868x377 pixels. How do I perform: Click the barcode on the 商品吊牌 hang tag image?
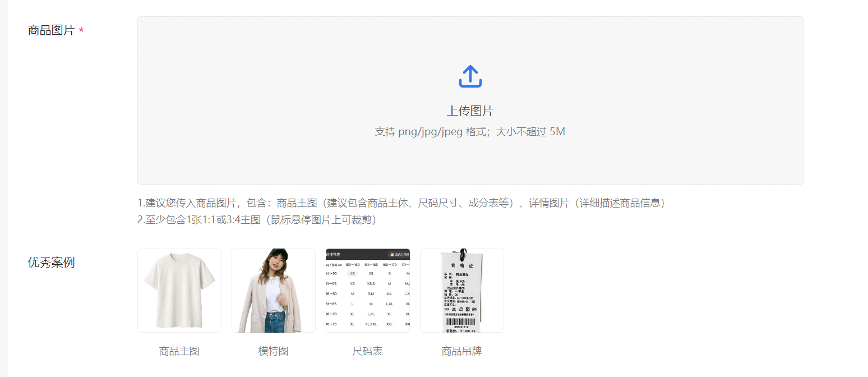click(x=461, y=322)
